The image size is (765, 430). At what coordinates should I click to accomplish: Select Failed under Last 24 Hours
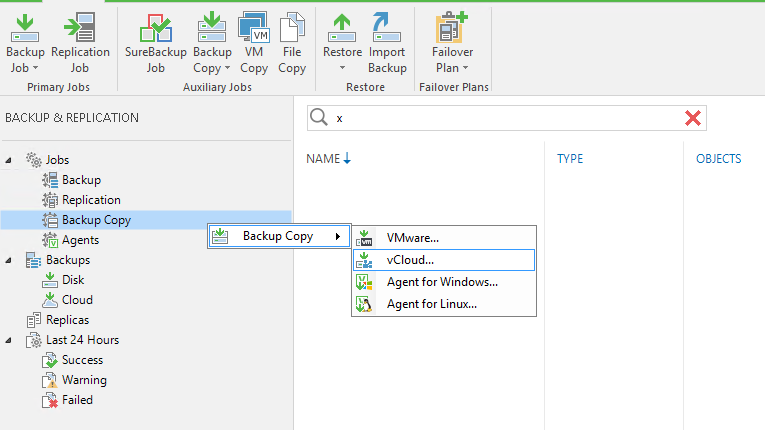click(77, 400)
